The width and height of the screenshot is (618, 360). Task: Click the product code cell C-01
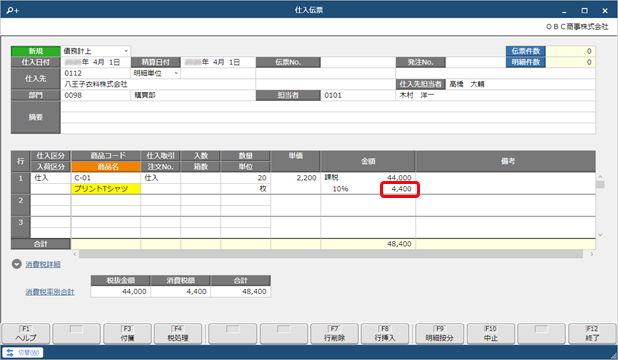(x=106, y=178)
